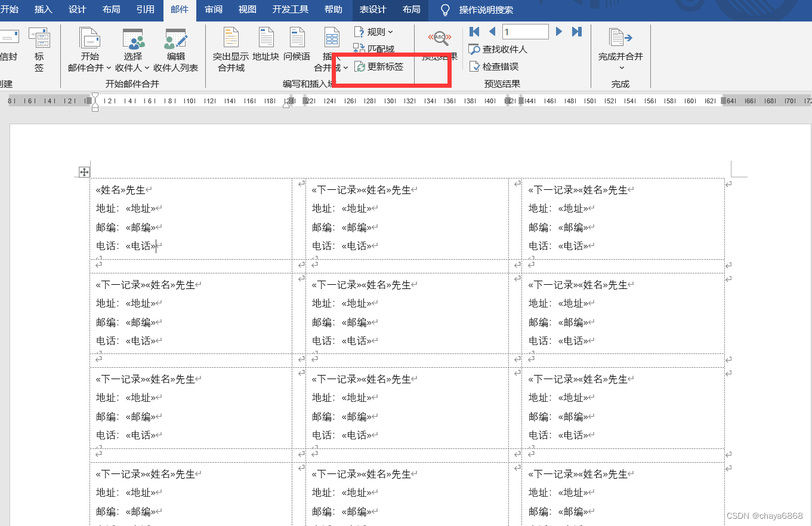Click Highlight Merge Fields (突出显示合并域)
This screenshot has height=526, width=812.
[231, 51]
